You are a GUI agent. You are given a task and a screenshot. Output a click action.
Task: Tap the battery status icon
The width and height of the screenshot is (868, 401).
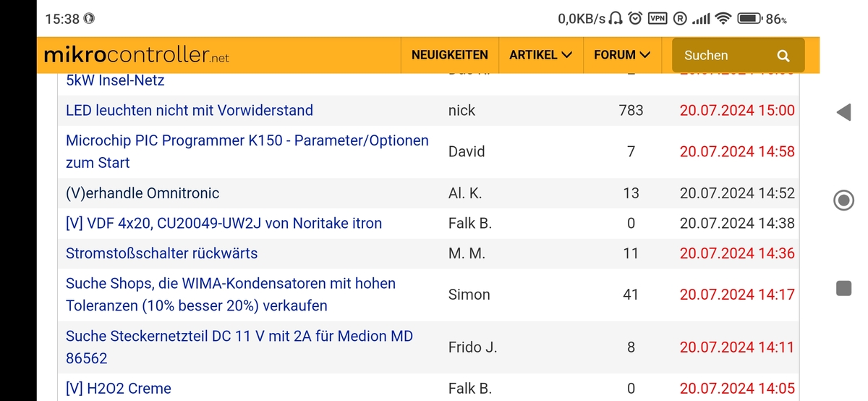point(749,18)
